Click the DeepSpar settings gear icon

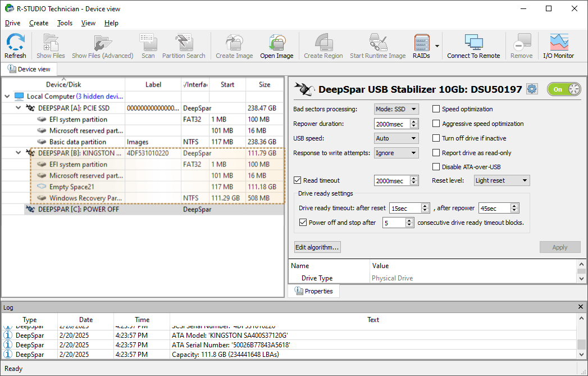532,89
